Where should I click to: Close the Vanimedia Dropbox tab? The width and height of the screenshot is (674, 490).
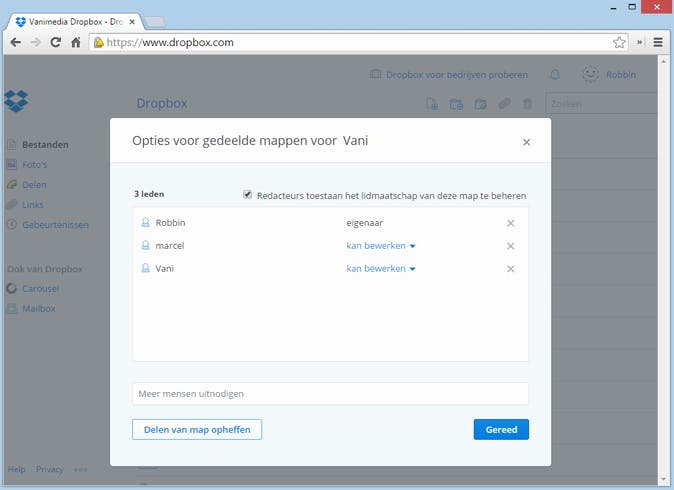coord(132,21)
